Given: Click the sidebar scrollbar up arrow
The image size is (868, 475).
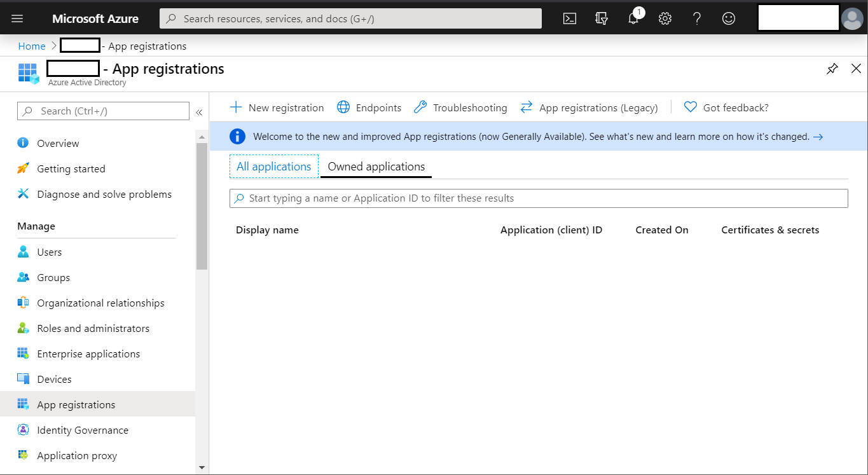Looking at the screenshot, I should (x=202, y=137).
